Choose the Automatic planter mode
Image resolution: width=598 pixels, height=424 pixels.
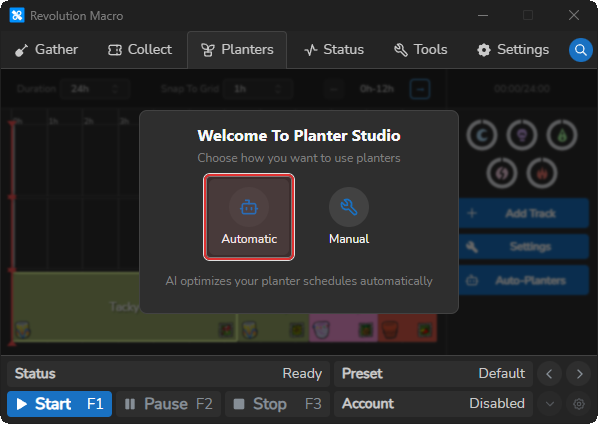click(249, 217)
